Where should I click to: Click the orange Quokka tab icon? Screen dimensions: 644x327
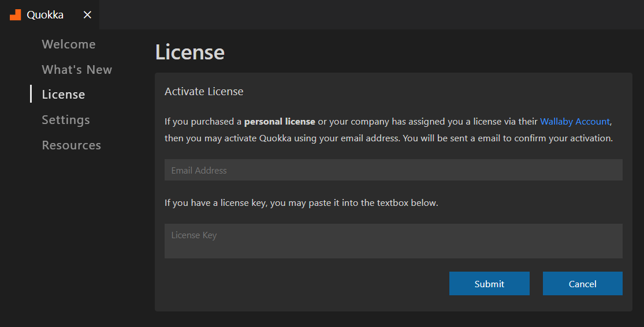(15, 15)
